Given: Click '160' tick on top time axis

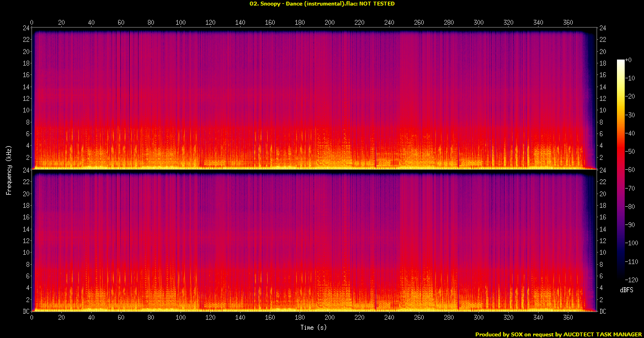Looking at the screenshot, I should [270, 23].
